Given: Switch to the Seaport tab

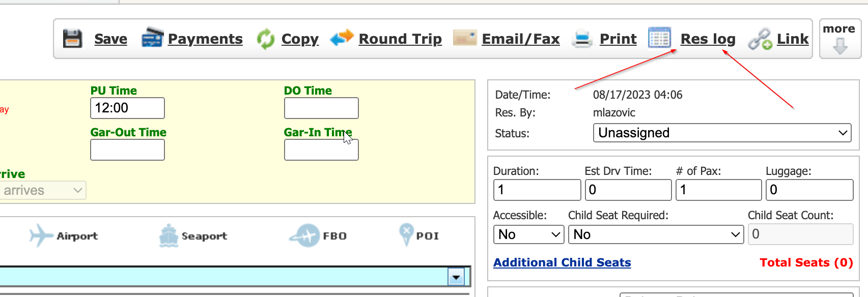Looking at the screenshot, I should (x=193, y=236).
